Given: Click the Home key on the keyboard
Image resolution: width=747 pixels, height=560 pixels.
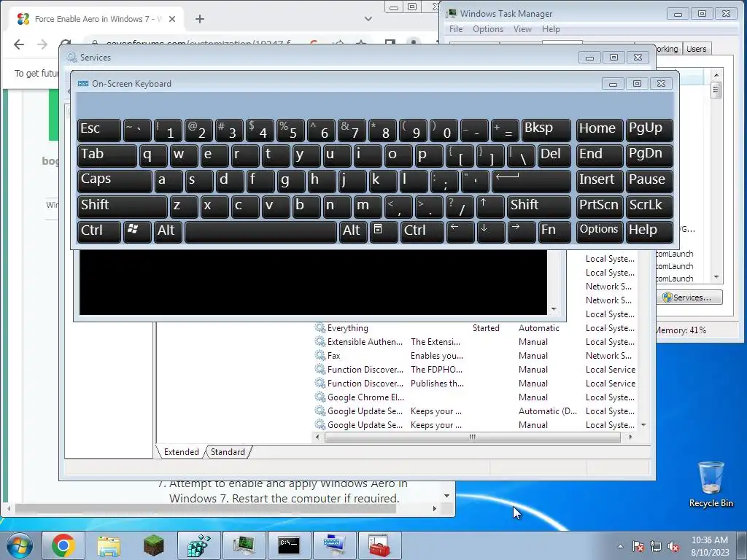Looking at the screenshot, I should [x=600, y=130].
